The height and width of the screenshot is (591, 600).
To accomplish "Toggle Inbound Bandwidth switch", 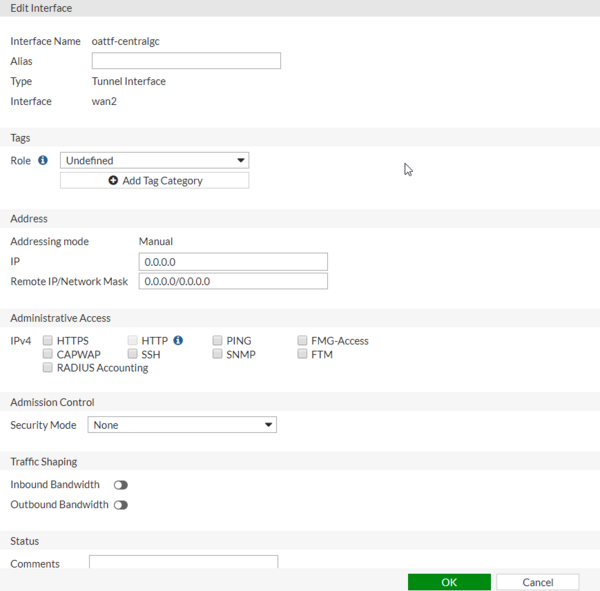I will (121, 485).
